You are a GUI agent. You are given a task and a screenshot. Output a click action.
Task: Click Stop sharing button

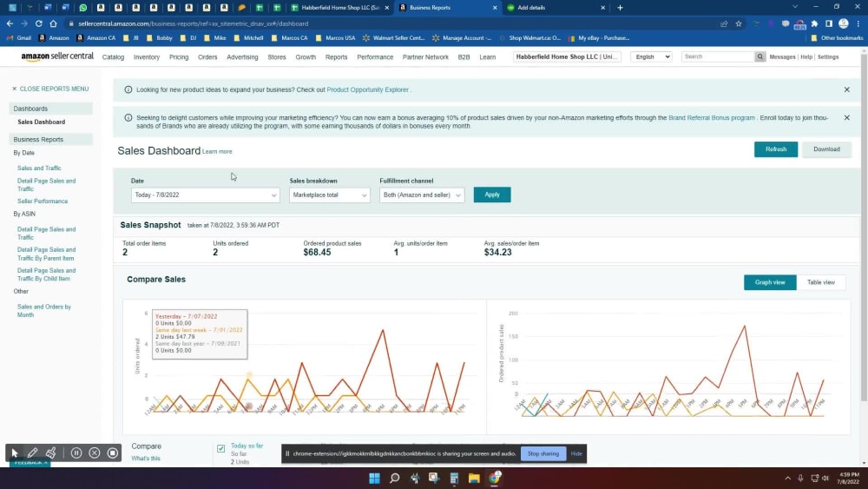point(543,453)
